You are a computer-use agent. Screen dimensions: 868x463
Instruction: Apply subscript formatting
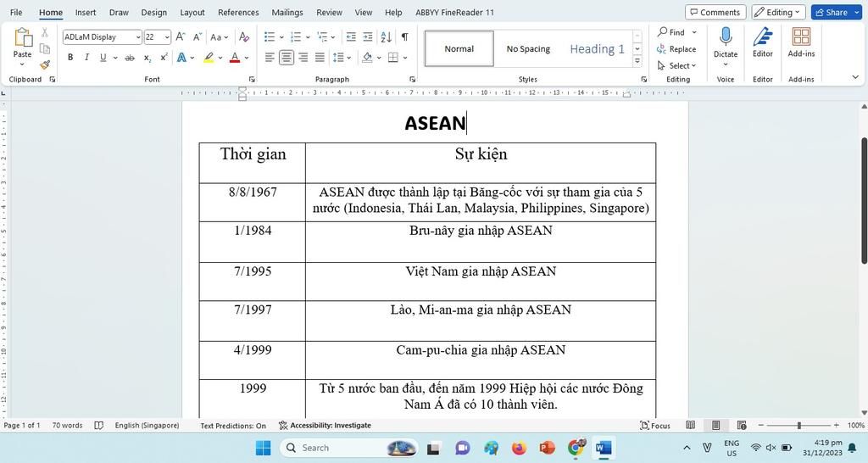(147, 58)
